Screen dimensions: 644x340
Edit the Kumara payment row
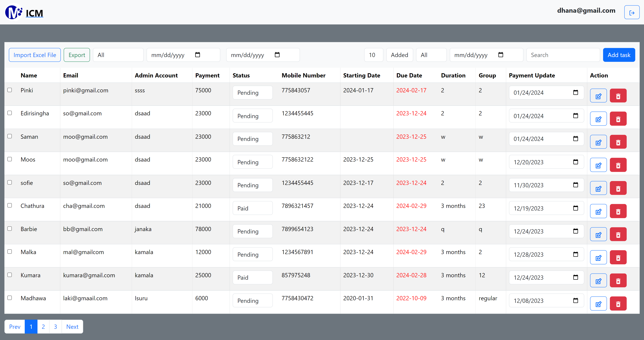pyautogui.click(x=598, y=280)
